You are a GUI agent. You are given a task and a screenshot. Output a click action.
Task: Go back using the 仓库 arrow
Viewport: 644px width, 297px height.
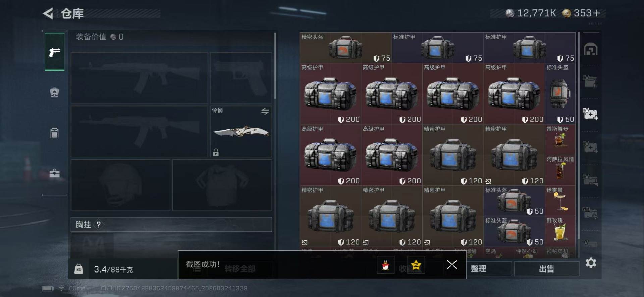[48, 14]
